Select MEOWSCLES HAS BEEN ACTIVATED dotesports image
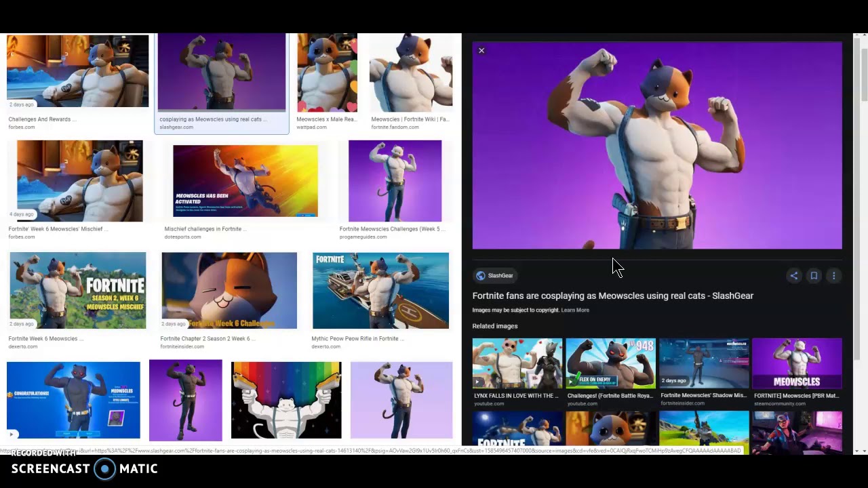 pos(245,181)
